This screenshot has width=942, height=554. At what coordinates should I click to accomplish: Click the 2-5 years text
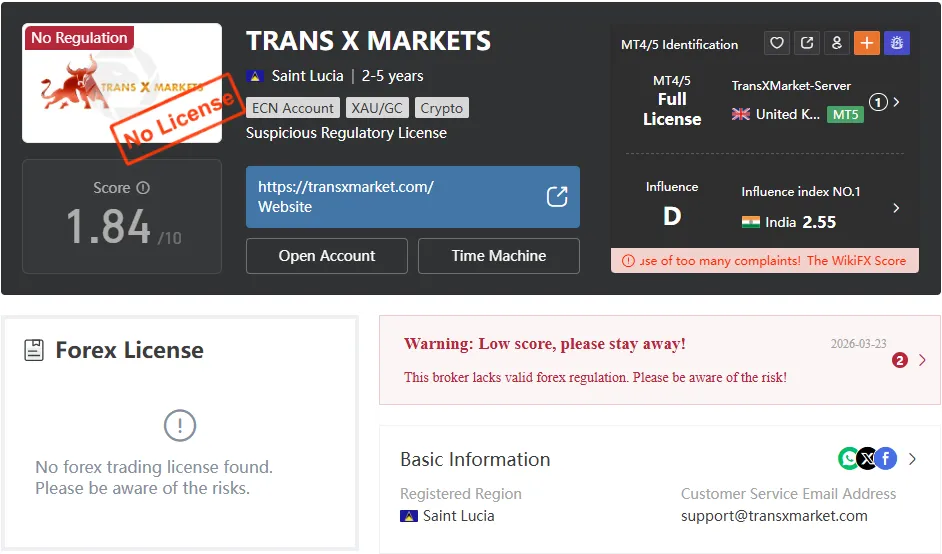[392, 76]
